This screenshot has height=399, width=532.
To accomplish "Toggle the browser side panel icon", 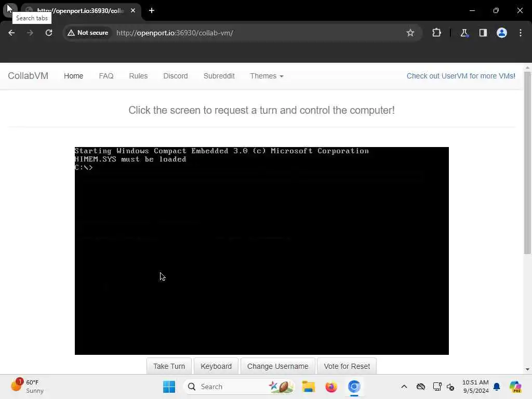I will [483, 33].
